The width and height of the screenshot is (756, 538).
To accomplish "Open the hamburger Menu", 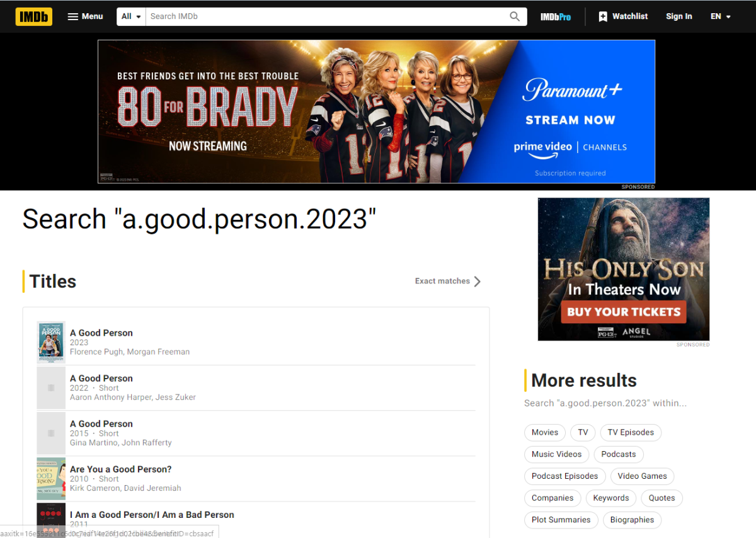I will tap(84, 16).
